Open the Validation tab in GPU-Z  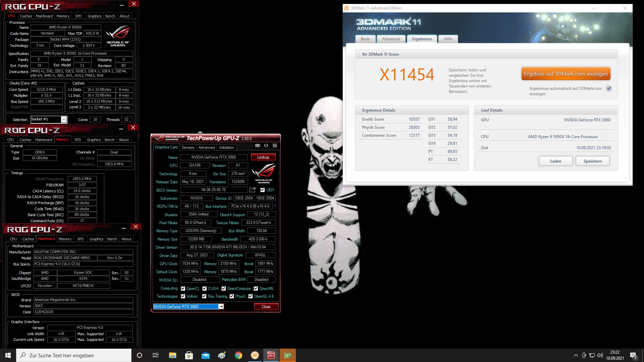pos(226,147)
